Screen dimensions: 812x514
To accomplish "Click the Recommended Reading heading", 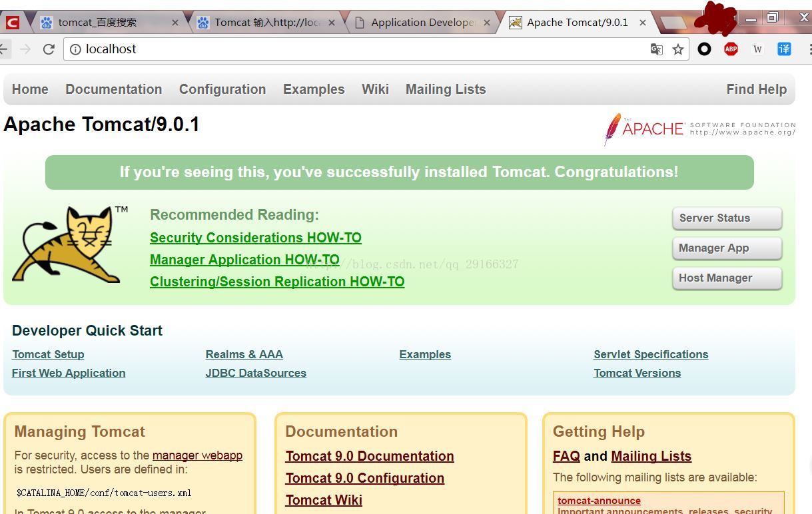I will click(x=234, y=214).
